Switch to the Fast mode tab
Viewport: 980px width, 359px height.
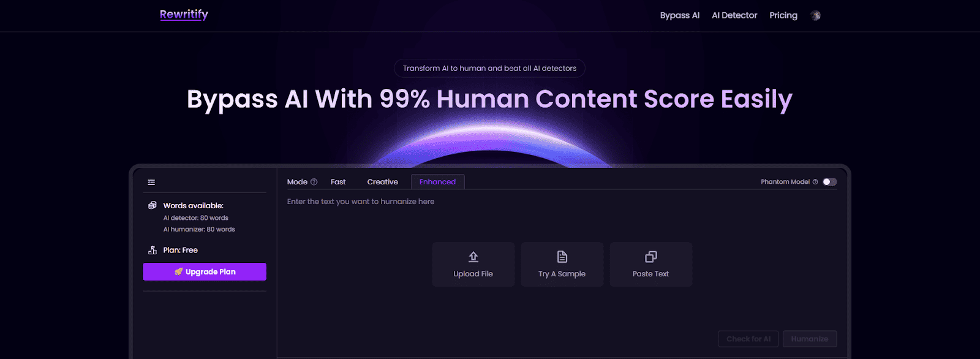pyautogui.click(x=338, y=182)
